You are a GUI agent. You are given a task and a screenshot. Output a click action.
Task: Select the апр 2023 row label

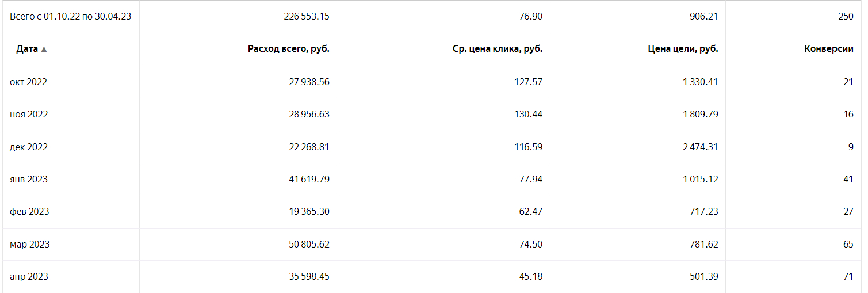[29, 276]
